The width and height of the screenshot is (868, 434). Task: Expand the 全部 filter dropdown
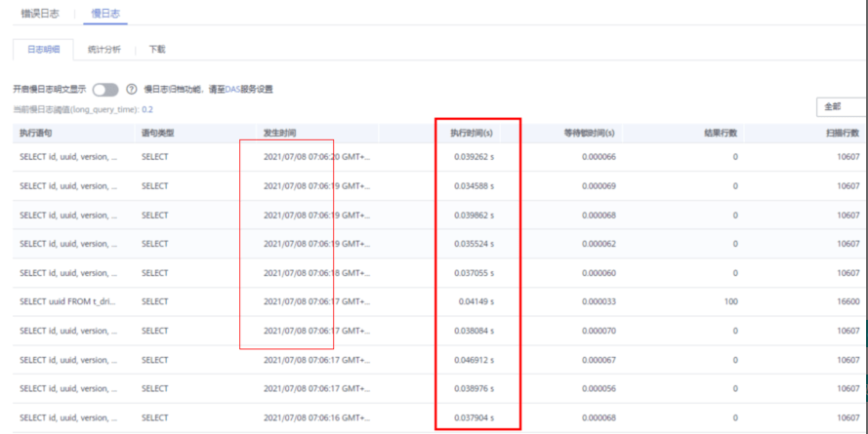(x=841, y=107)
